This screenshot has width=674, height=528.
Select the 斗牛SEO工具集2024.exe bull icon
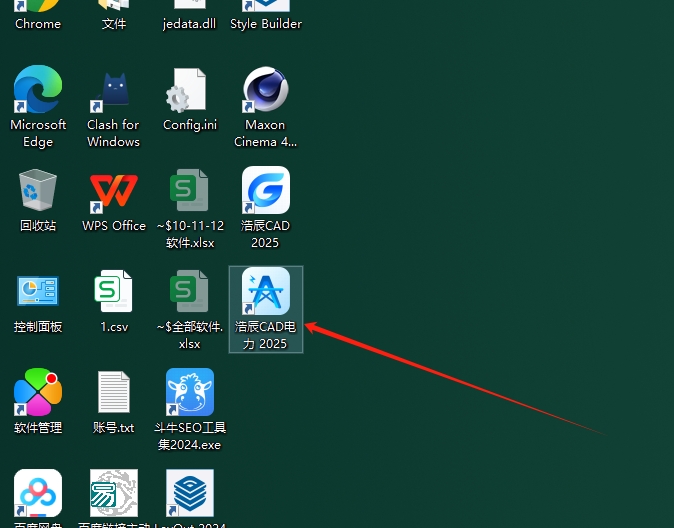pyautogui.click(x=190, y=392)
